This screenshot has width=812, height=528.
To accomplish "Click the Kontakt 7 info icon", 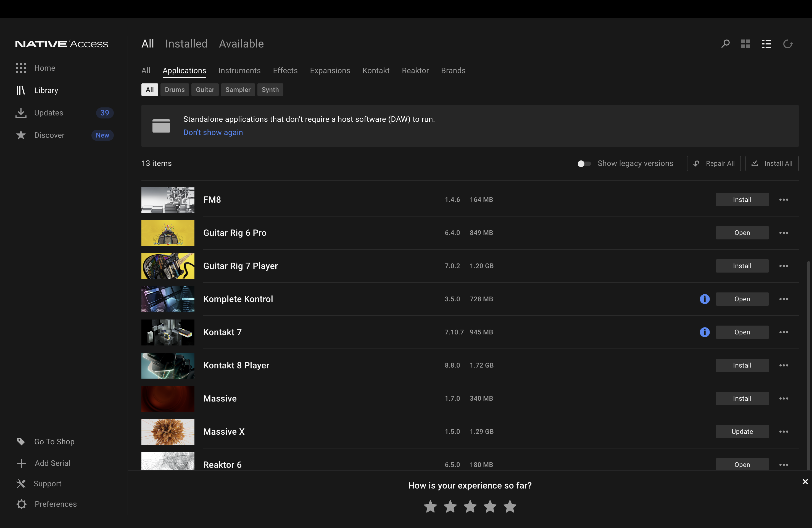I will [705, 332].
